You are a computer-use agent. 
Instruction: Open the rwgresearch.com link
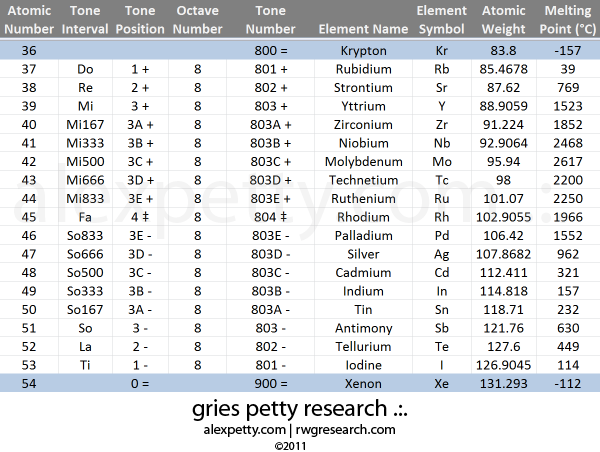click(x=344, y=430)
